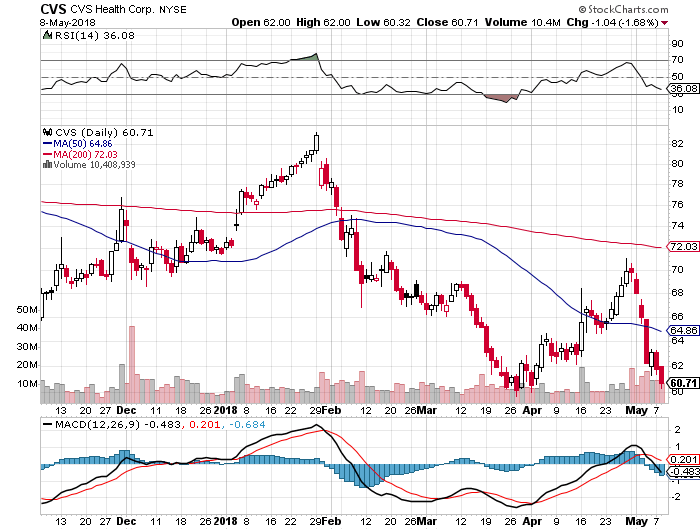Screen dimensions: 700x530
Task: Click the 'CVS (Daily) 60.71' legend text
Action: [x=104, y=133]
